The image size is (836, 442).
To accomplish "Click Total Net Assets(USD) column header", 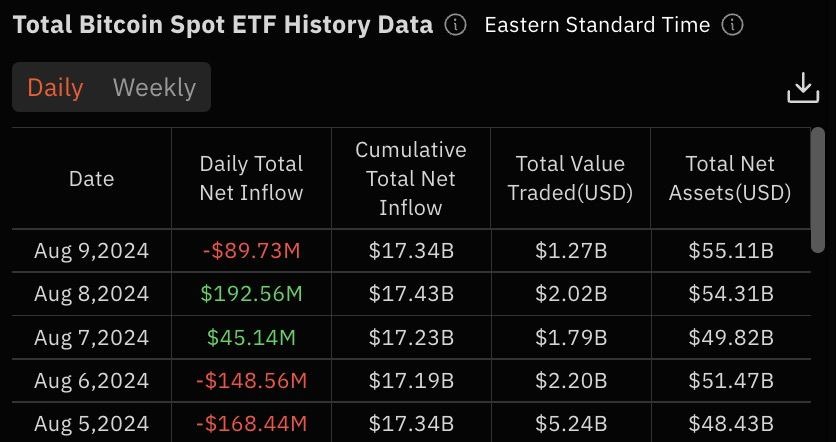I will click(x=730, y=179).
